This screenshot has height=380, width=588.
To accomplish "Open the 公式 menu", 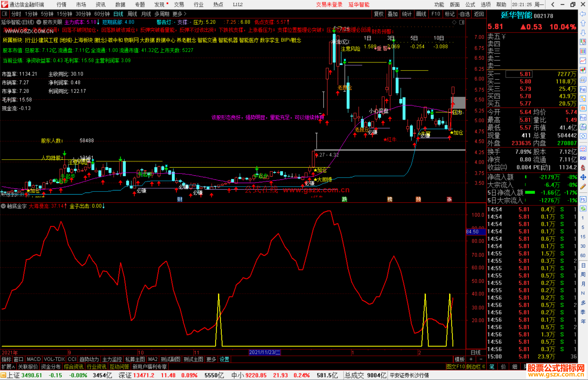I will pos(470,4).
